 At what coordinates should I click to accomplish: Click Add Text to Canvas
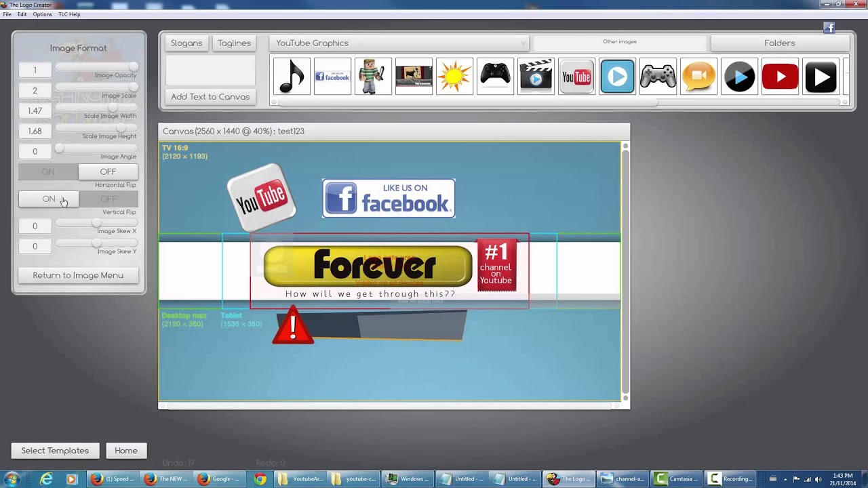click(x=210, y=96)
